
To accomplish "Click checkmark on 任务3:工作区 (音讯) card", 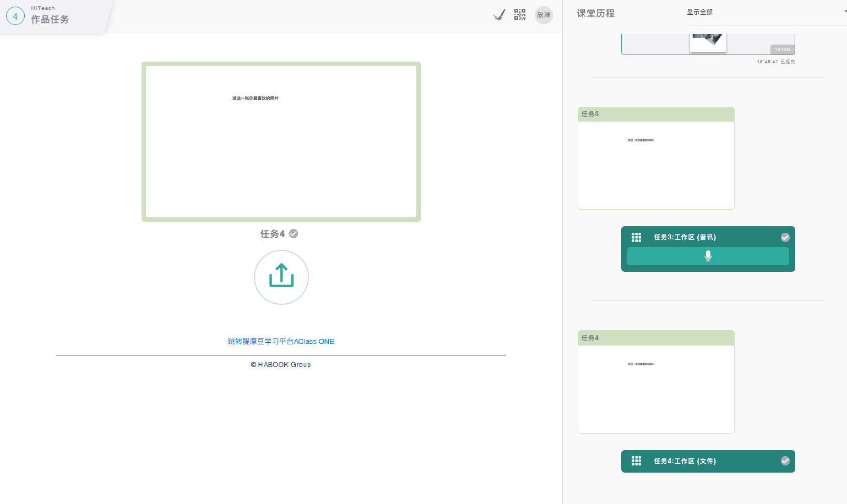I will (x=785, y=237).
